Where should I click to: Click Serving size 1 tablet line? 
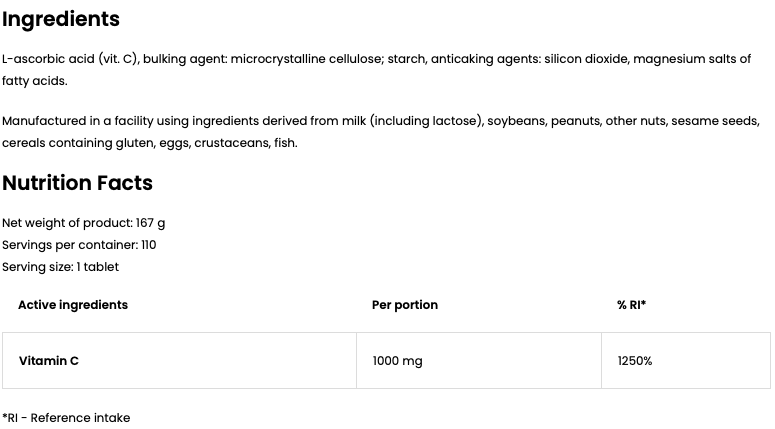click(60, 267)
